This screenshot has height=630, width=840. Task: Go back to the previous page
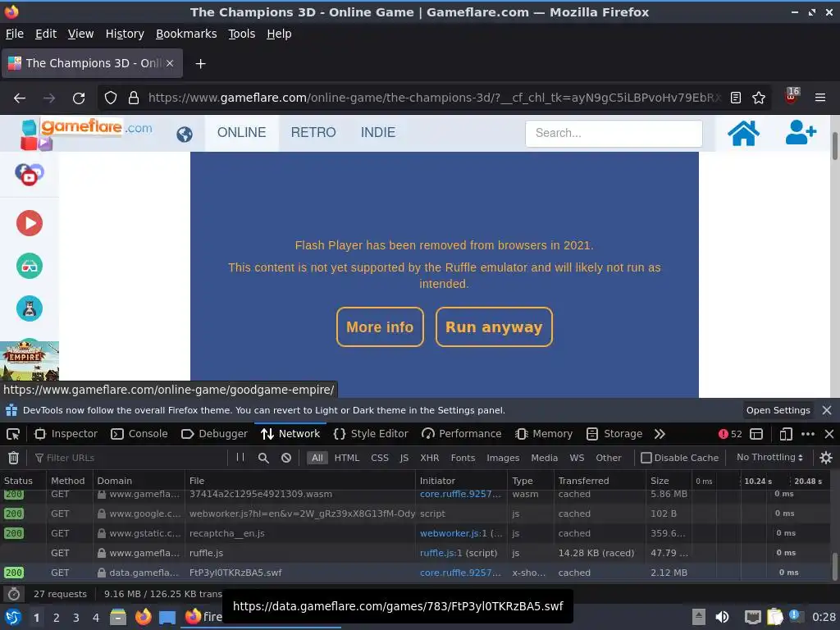[20, 98]
